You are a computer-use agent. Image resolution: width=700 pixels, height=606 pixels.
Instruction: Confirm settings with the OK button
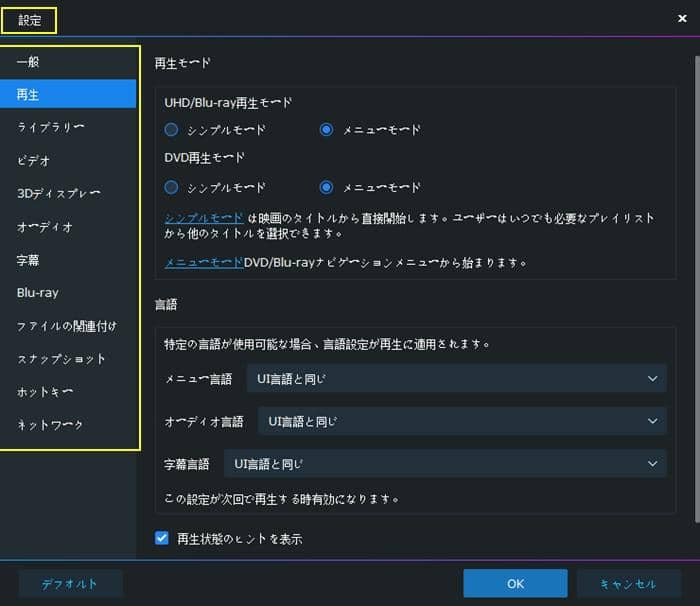[x=515, y=583]
